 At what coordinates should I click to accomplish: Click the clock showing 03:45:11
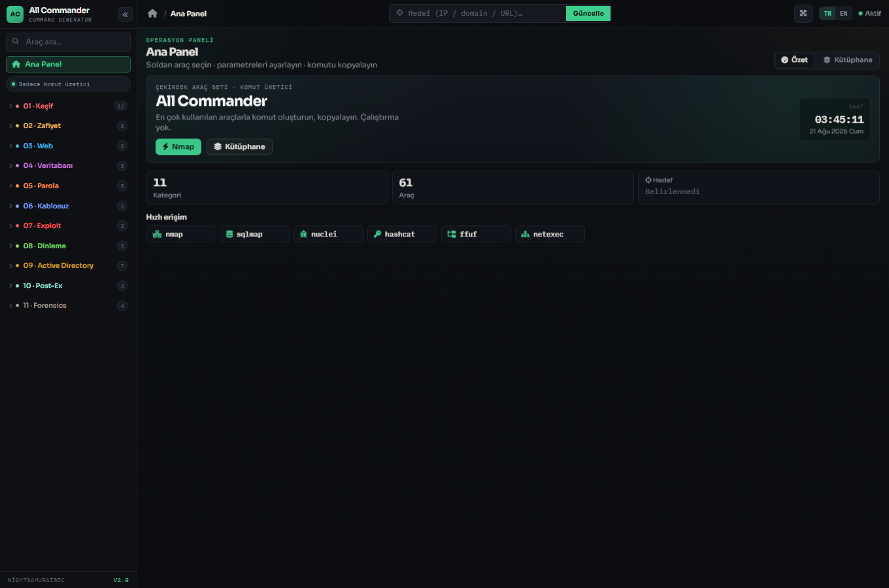coord(839,120)
